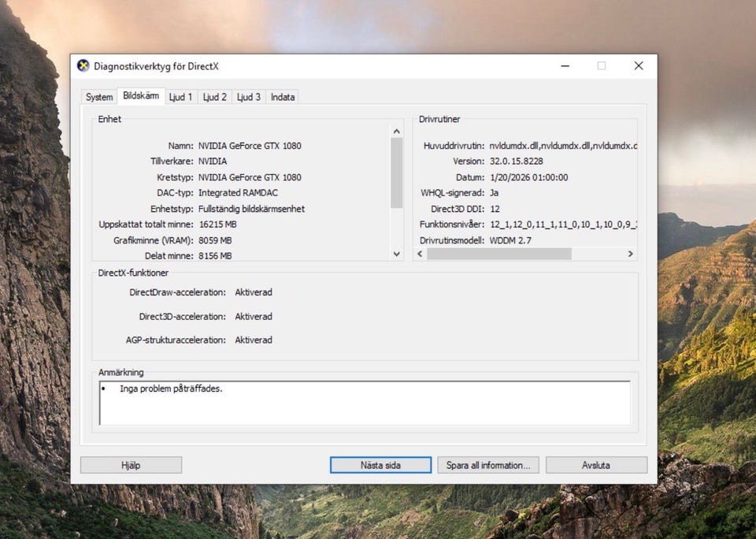756x539 pixels.
Task: Show the Ljud 3 tab
Action: point(248,97)
